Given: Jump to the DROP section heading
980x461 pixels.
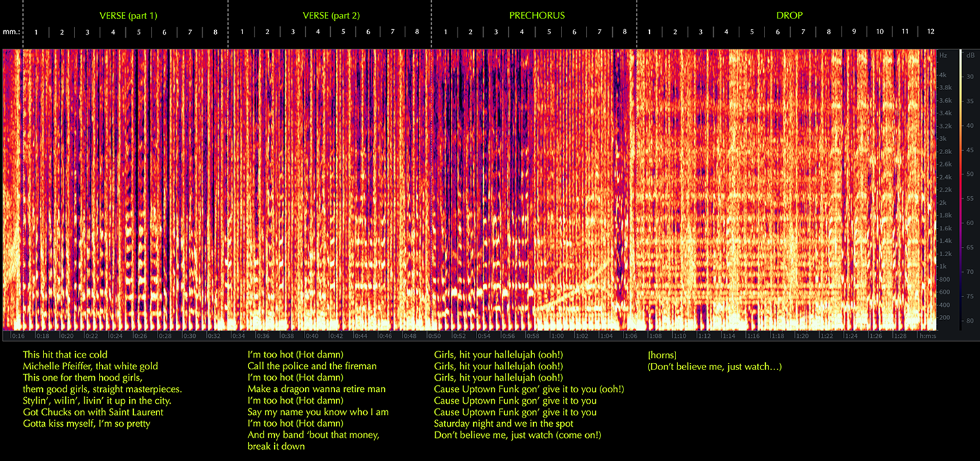Looking at the screenshot, I should (x=789, y=15).
